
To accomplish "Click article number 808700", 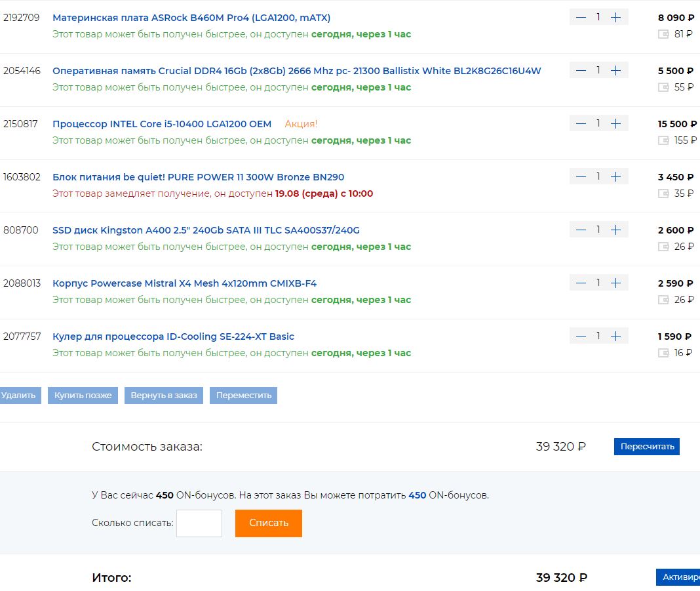I will tap(21, 230).
